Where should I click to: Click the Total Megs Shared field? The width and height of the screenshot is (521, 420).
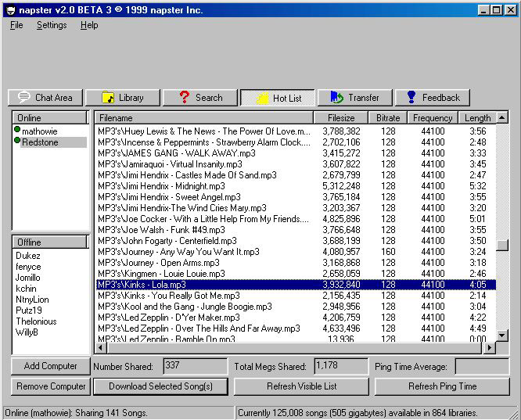[341, 366]
